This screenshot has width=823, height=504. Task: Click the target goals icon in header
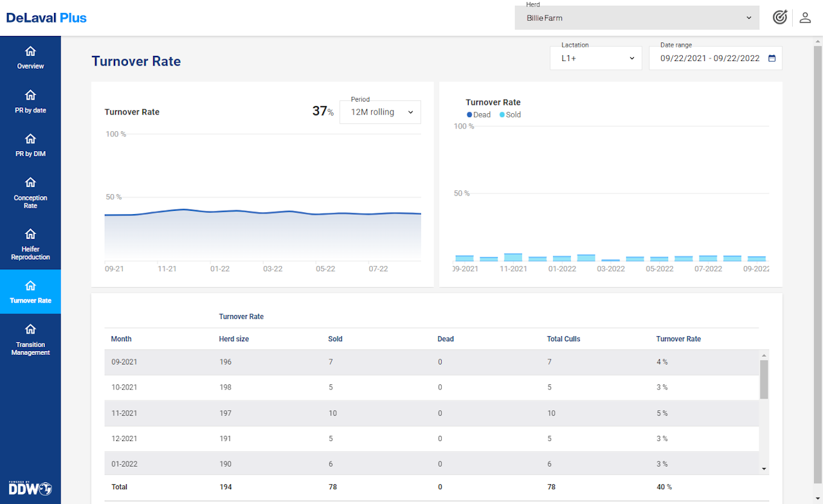click(779, 17)
